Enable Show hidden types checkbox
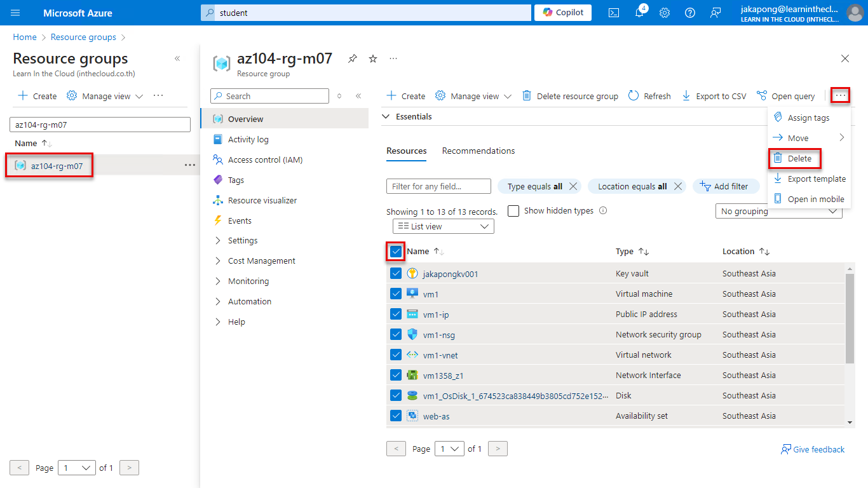This screenshot has height=488, width=868. click(513, 211)
